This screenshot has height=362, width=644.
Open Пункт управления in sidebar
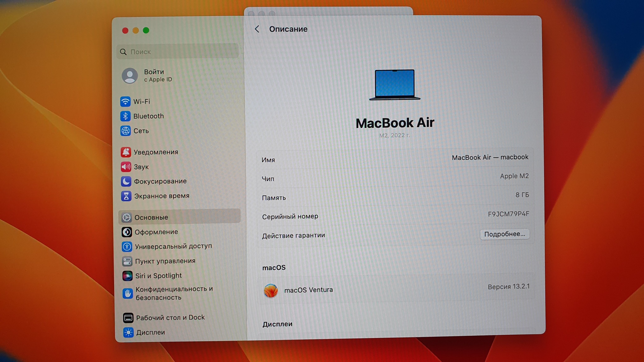(165, 261)
